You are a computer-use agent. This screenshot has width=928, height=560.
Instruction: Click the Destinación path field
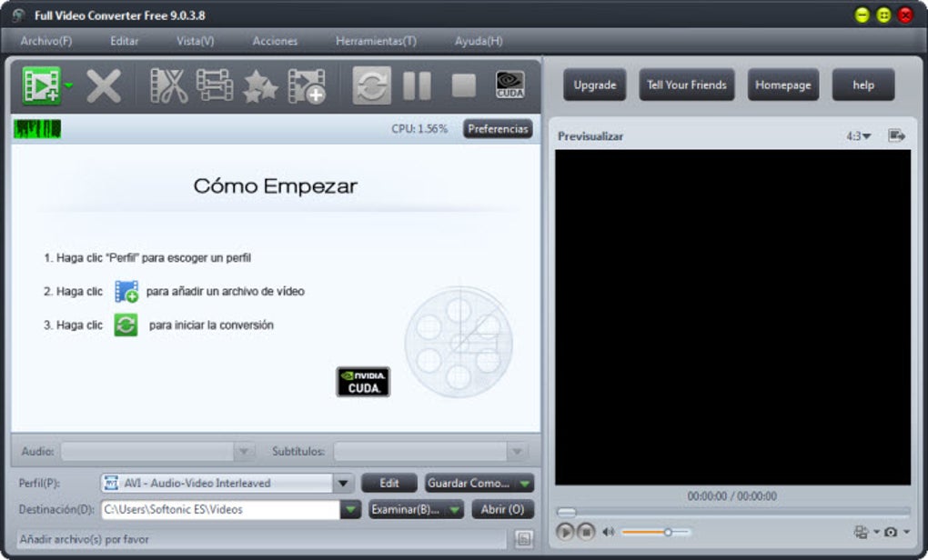pos(220,509)
